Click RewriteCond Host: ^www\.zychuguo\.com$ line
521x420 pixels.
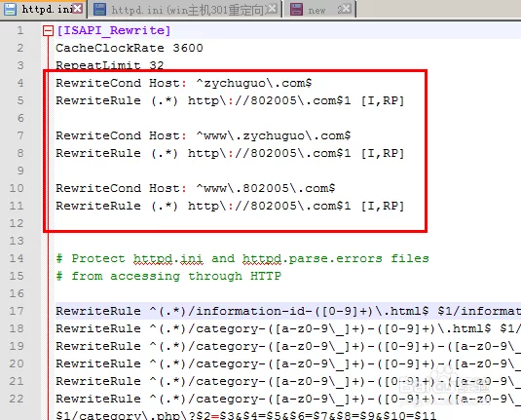tap(203, 136)
